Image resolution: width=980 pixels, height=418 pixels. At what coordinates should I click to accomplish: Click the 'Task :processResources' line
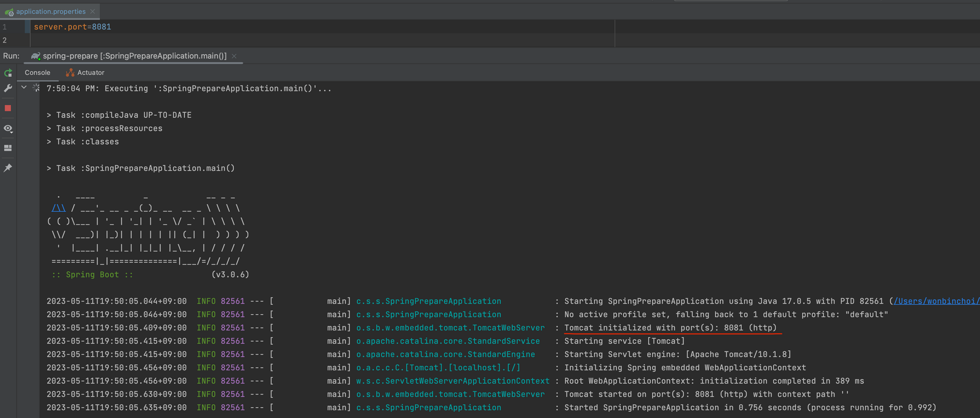(104, 128)
